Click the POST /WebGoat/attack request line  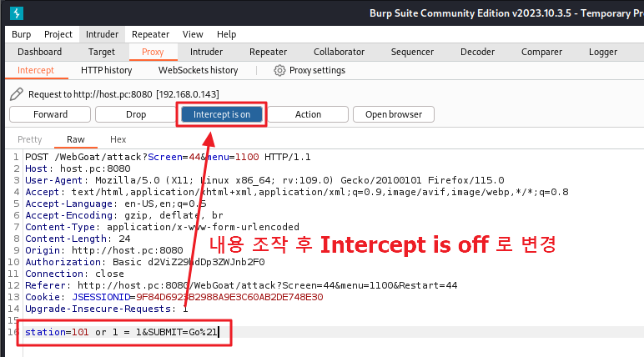click(x=168, y=157)
